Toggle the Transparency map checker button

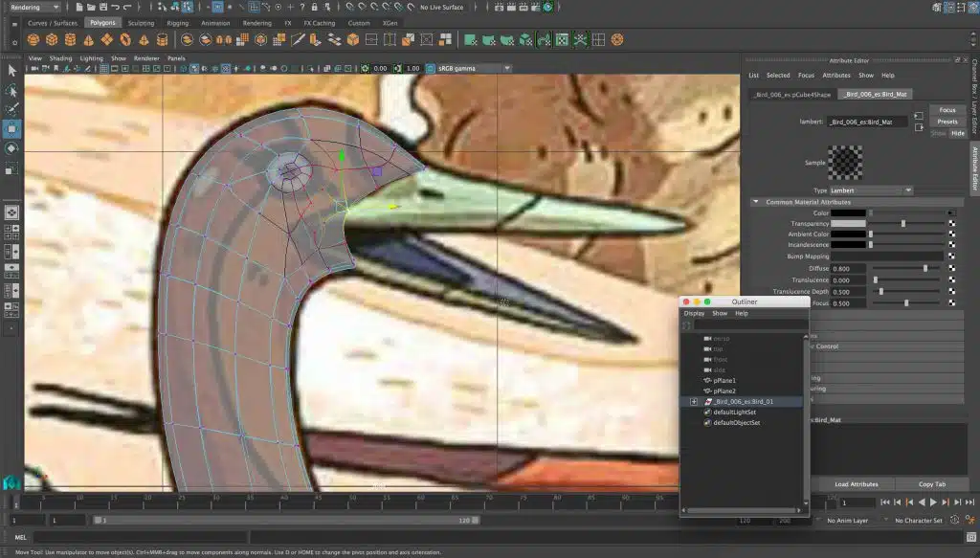(x=951, y=223)
